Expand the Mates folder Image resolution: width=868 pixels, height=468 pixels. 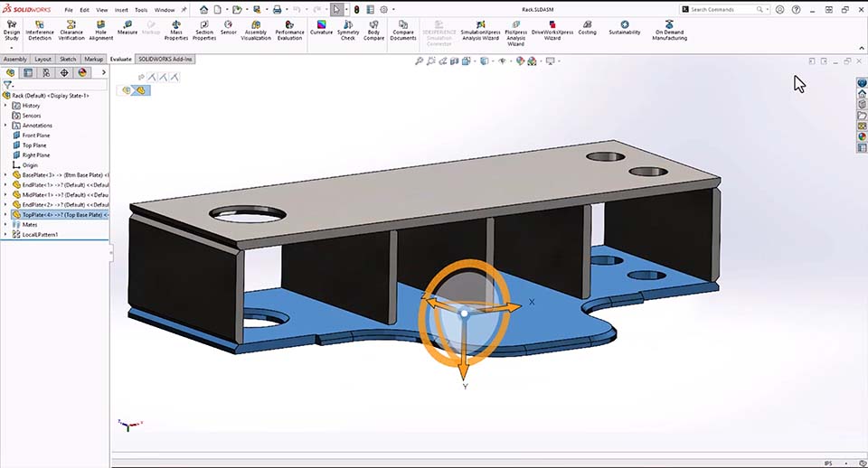[x=5, y=225]
